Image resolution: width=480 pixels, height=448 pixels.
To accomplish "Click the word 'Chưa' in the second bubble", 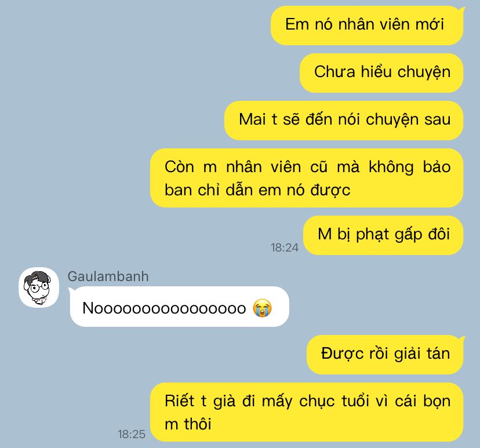I will [x=334, y=72].
